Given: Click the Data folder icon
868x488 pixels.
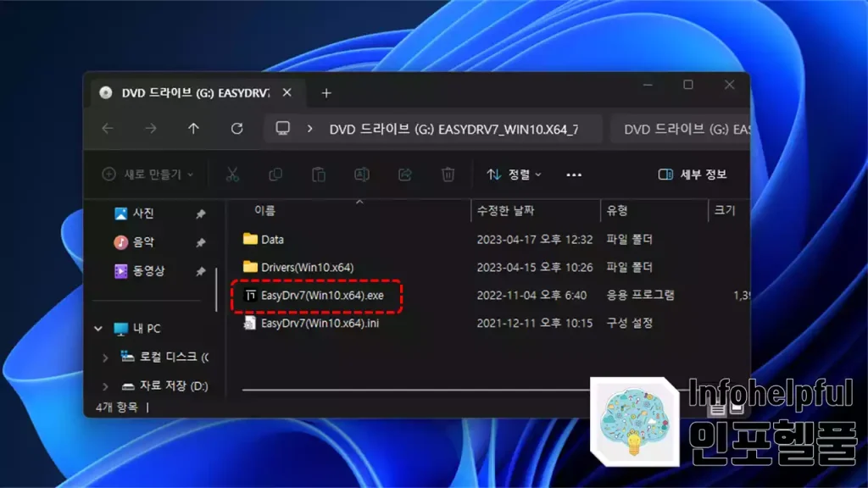Looking at the screenshot, I should (250, 238).
